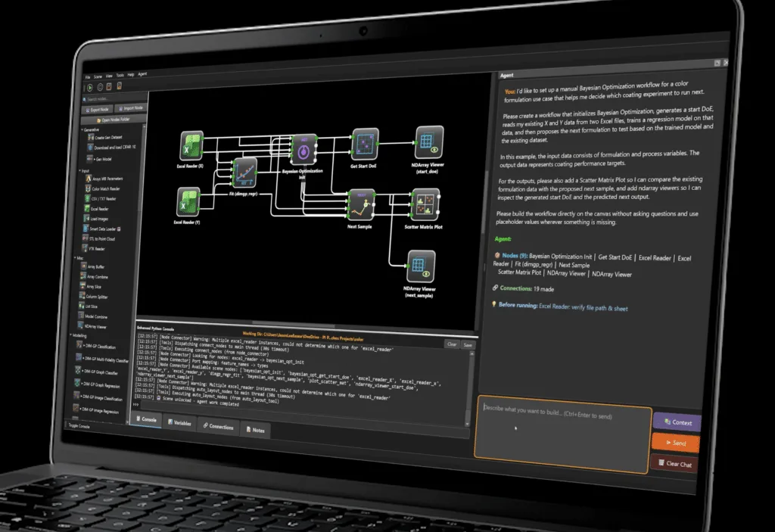Image resolution: width=775 pixels, height=532 pixels.
Task: Select the STL to Point Cloud icon
Action: (x=86, y=238)
